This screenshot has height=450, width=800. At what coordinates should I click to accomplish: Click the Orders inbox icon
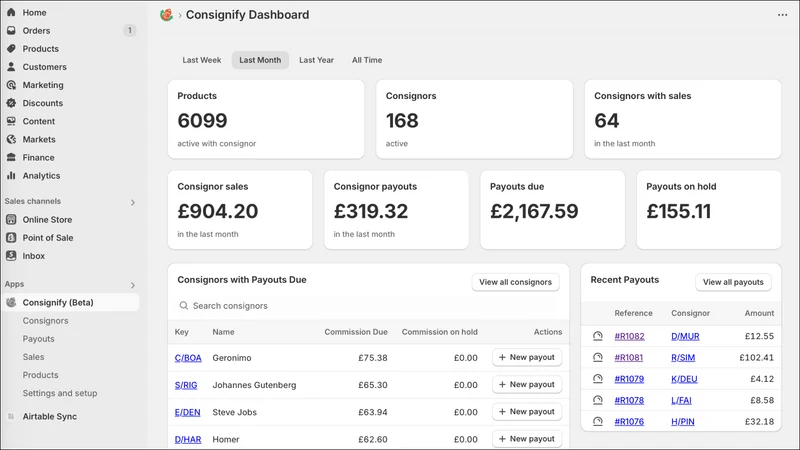[11, 31]
